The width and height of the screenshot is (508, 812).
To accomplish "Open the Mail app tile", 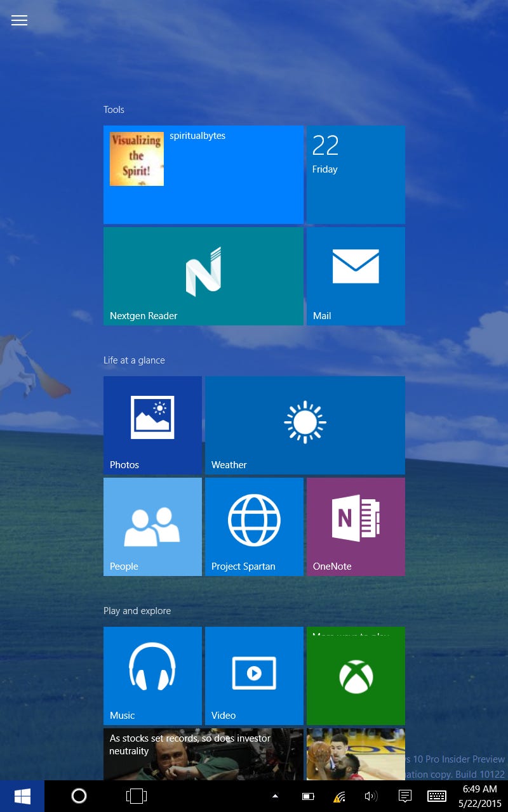I will click(356, 276).
